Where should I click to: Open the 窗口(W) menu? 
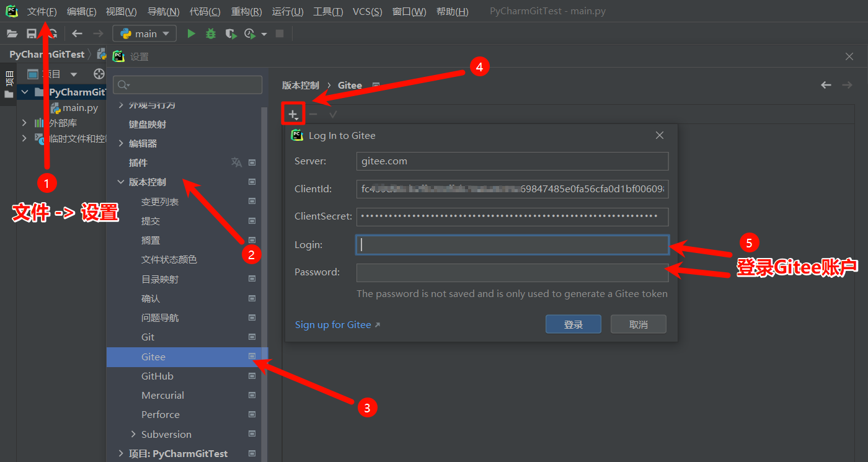[409, 12]
